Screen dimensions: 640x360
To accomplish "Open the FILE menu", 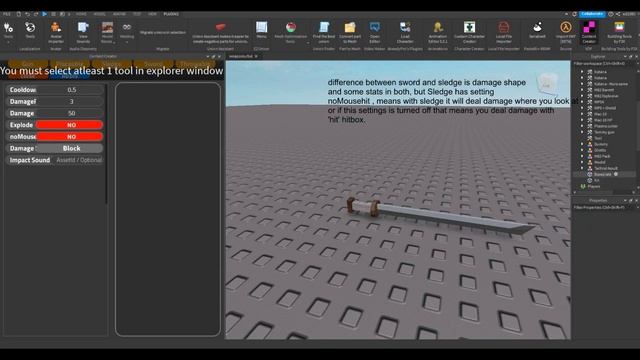I will click(7, 14).
